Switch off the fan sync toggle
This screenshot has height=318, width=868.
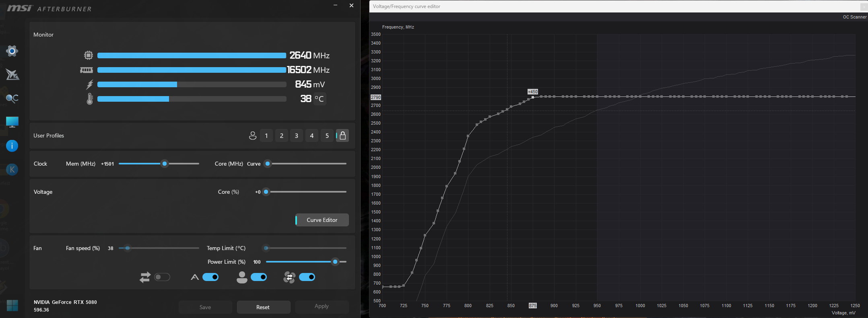point(307,277)
